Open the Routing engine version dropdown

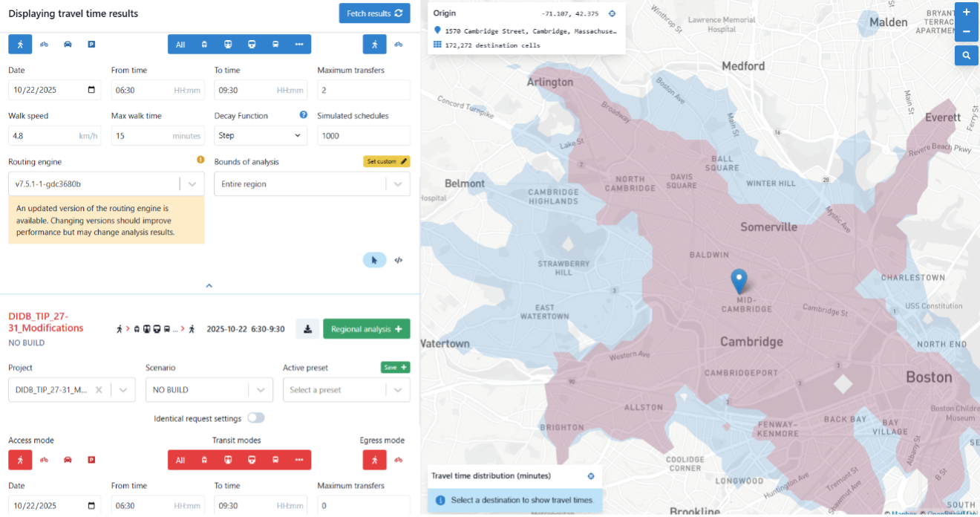[x=106, y=183]
